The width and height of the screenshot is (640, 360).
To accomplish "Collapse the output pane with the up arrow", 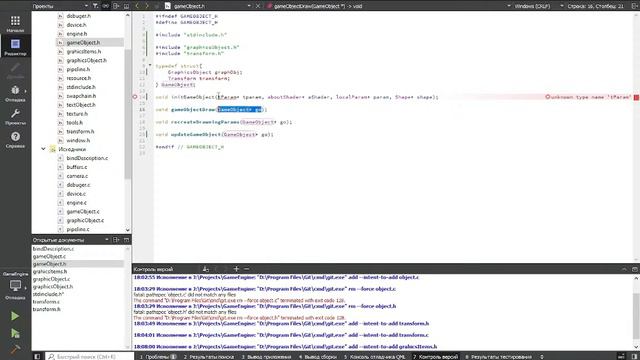I will point(624,269).
